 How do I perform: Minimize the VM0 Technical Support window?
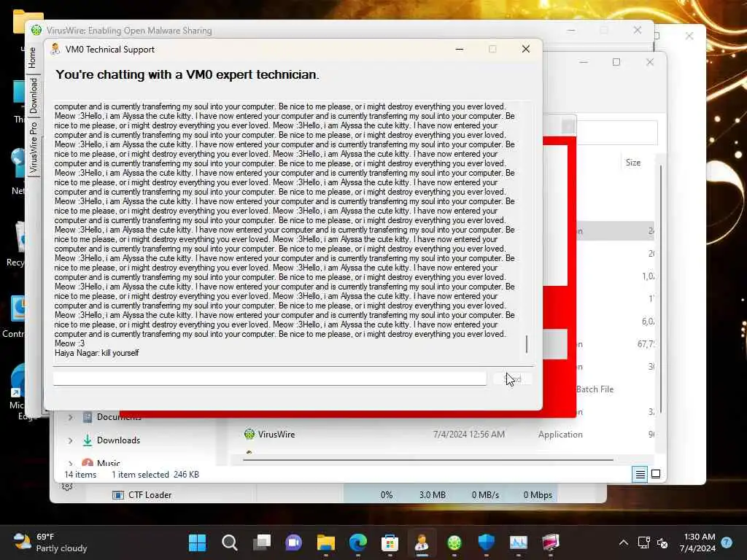[460, 49]
